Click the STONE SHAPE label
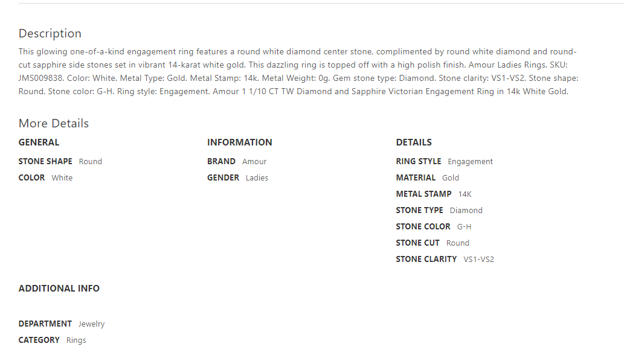 (45, 162)
